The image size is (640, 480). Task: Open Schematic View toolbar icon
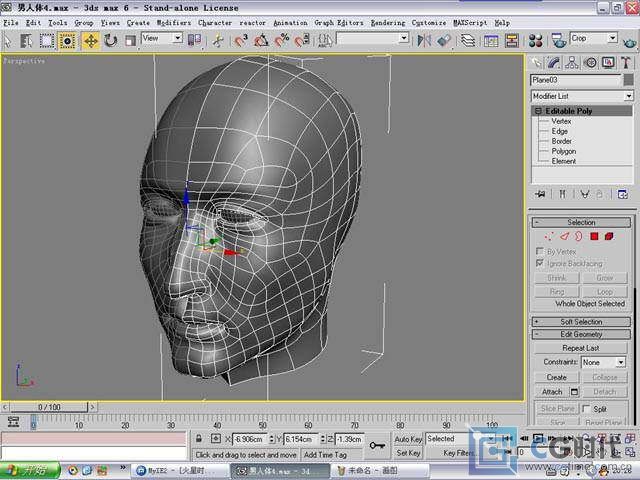(511, 40)
